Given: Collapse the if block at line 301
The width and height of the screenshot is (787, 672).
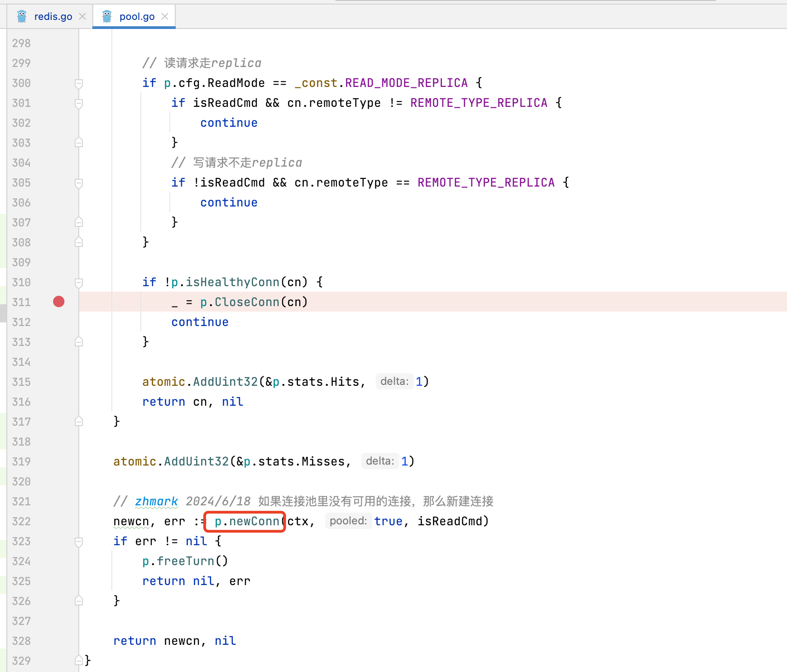Looking at the screenshot, I should tap(79, 103).
